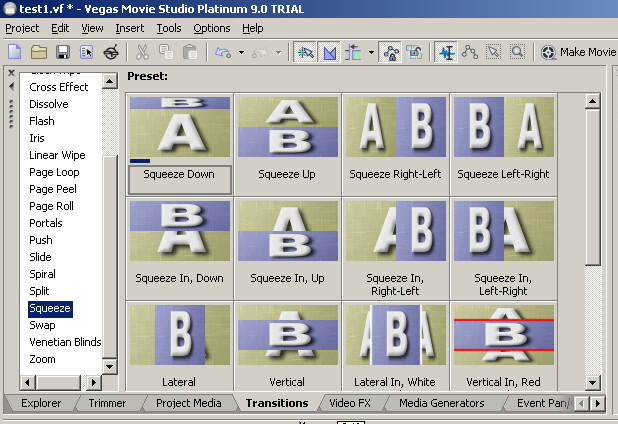Image resolution: width=618 pixels, height=424 pixels.
Task: Select Dissolve transition
Action: click(x=49, y=104)
